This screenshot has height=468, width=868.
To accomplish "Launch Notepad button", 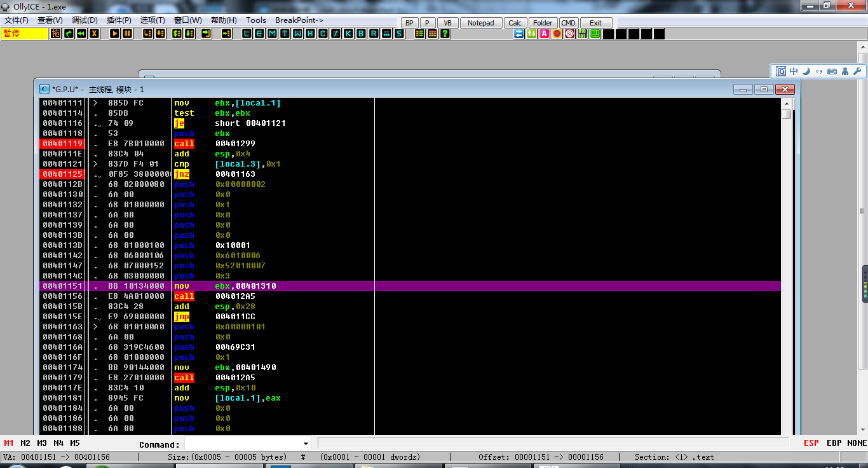I will [x=480, y=23].
